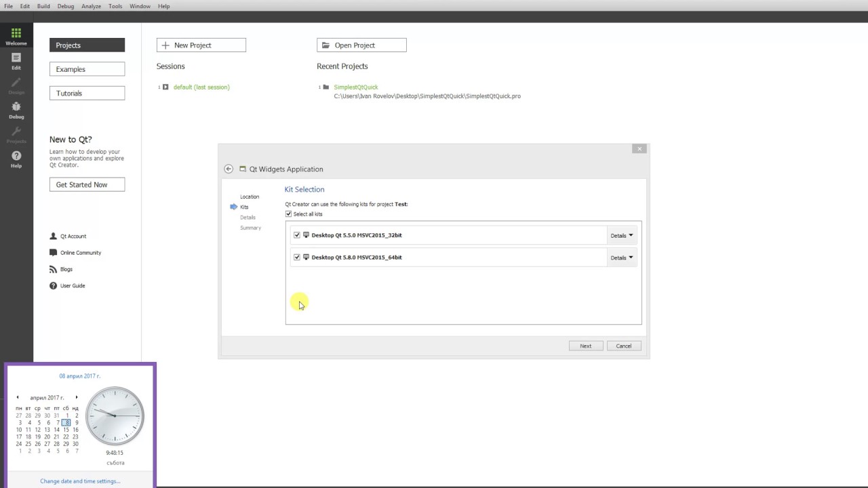The width and height of the screenshot is (868, 488).
Task: Click Get Started Now button
Action: pos(87,184)
